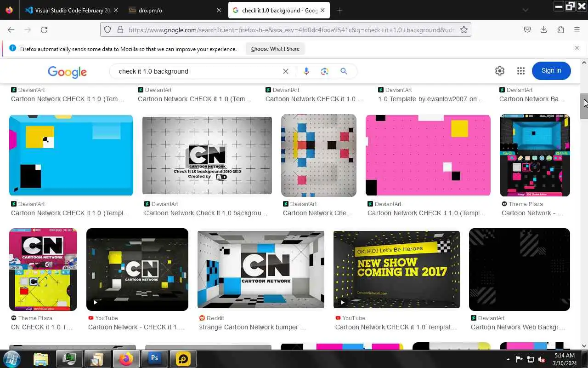The image size is (588, 368).
Task: Click the vertical page scrollbar thumb
Action: click(x=584, y=106)
